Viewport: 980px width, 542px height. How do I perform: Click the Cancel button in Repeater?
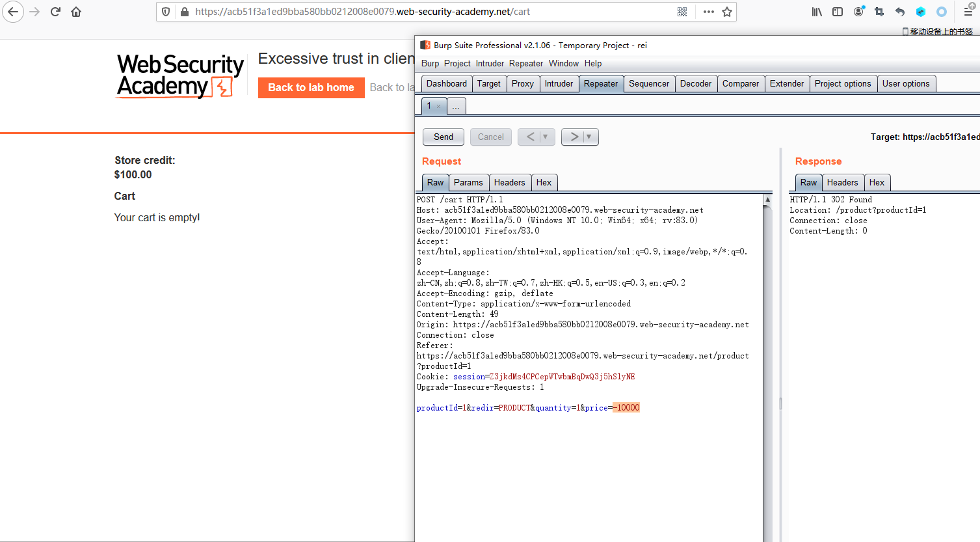point(491,137)
